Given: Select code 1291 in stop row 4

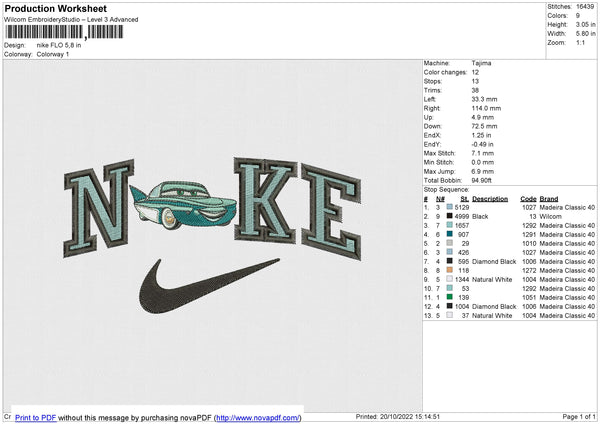Looking at the screenshot, I should [529, 234].
